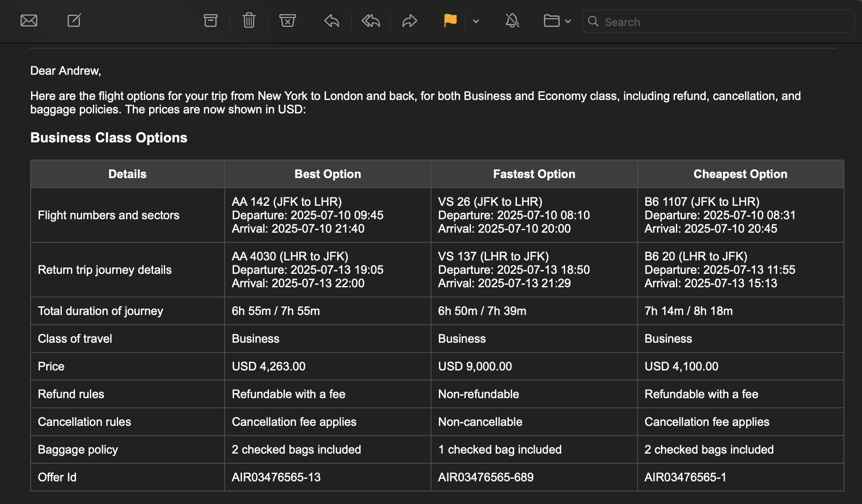The width and height of the screenshot is (862, 504).
Task: Click the price USD 9,000.00
Action: coord(475,366)
